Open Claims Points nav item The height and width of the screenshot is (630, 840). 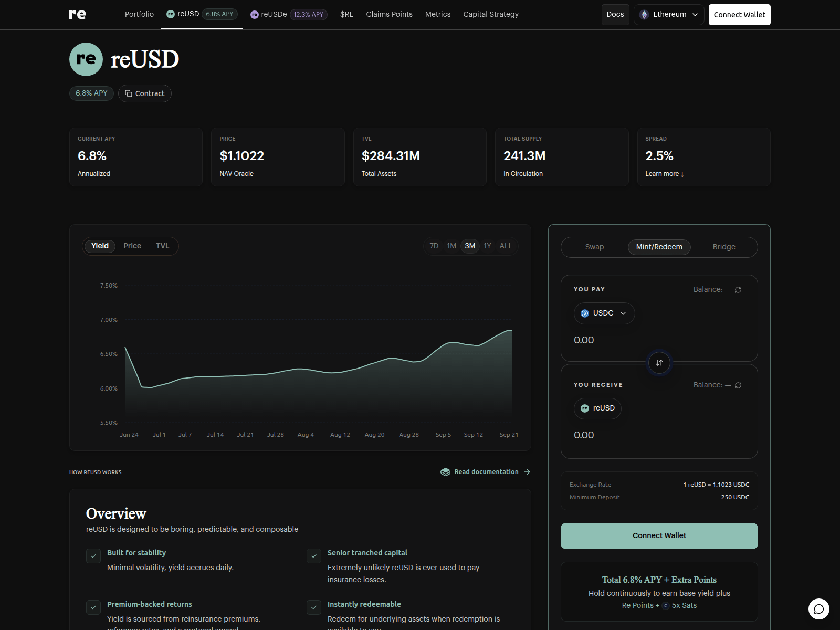tap(389, 14)
